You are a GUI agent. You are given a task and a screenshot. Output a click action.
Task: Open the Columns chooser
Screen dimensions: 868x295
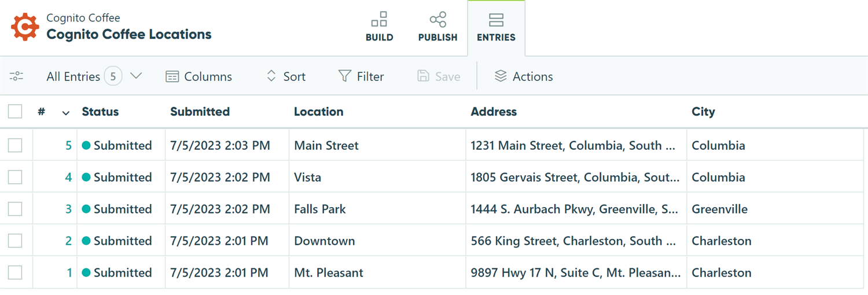coord(198,76)
